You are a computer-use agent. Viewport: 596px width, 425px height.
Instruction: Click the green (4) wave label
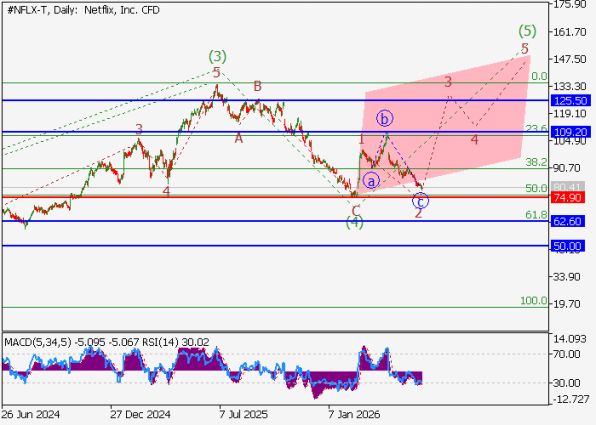coord(354,223)
